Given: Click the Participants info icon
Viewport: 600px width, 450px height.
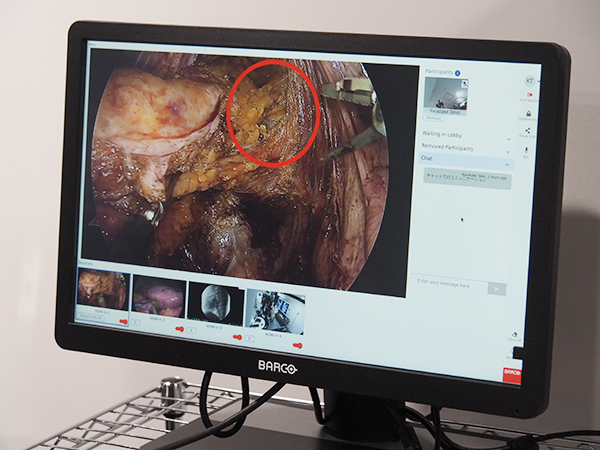Looking at the screenshot, I should [458, 73].
